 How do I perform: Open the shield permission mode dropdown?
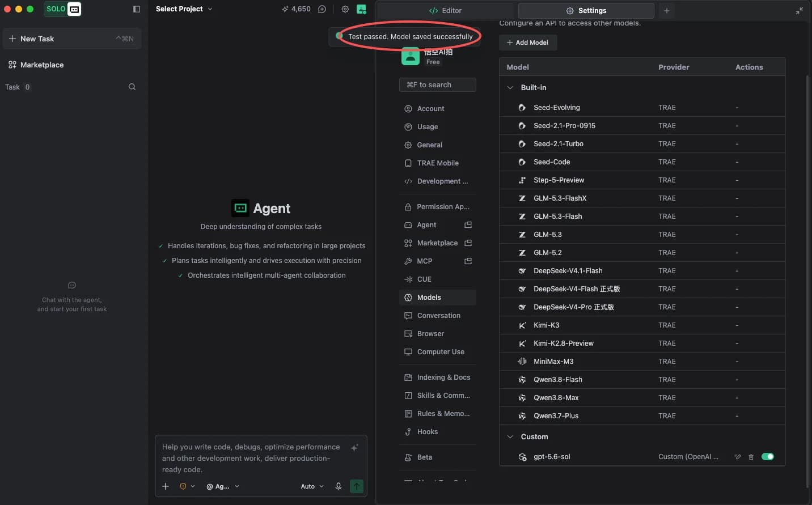[x=187, y=486]
